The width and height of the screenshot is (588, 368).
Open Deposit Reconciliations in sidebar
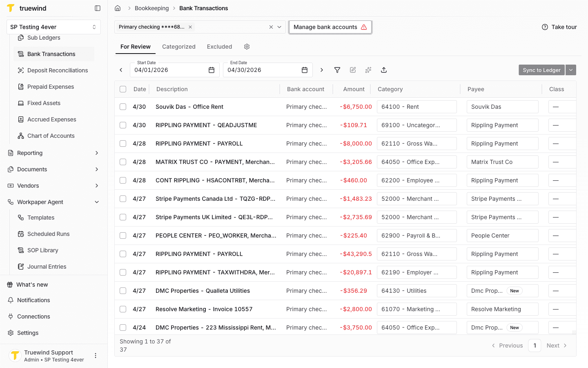(54, 70)
